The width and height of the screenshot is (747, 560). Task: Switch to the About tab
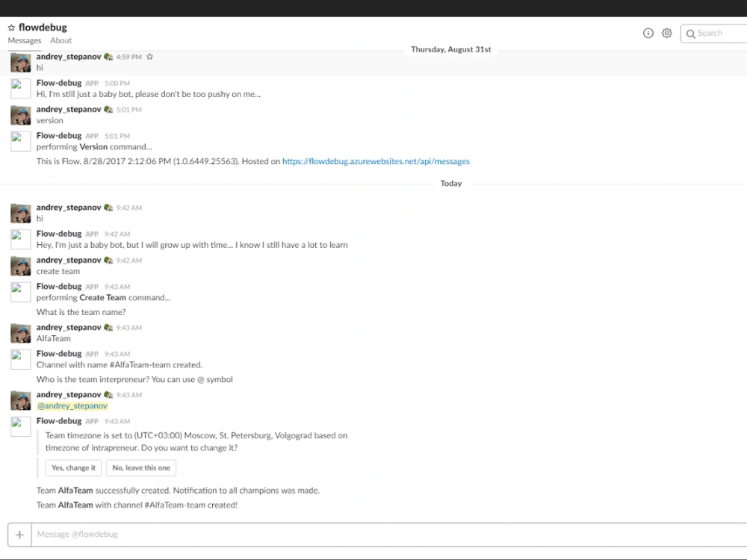[61, 40]
